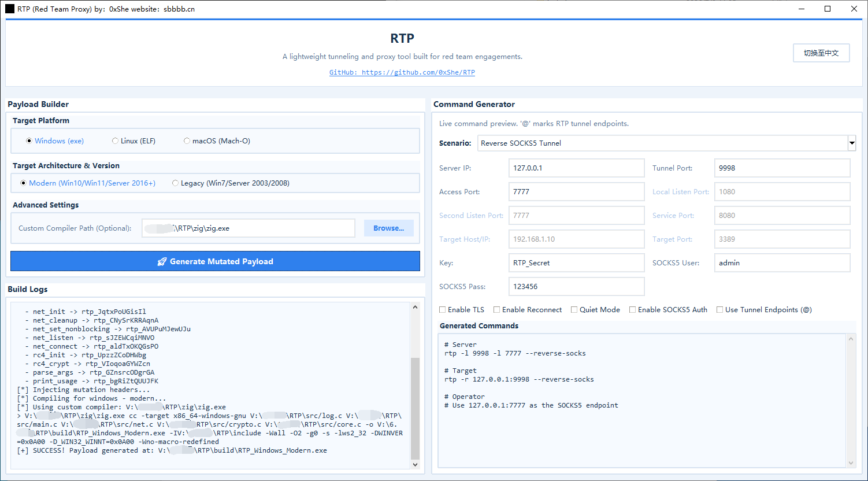Open the GitHub repository link
868x481 pixels.
(x=402, y=73)
